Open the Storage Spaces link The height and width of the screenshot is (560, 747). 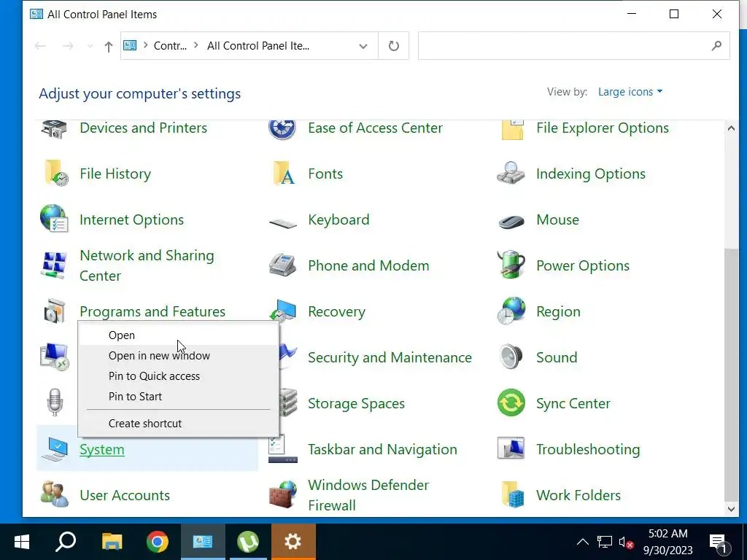tap(356, 404)
